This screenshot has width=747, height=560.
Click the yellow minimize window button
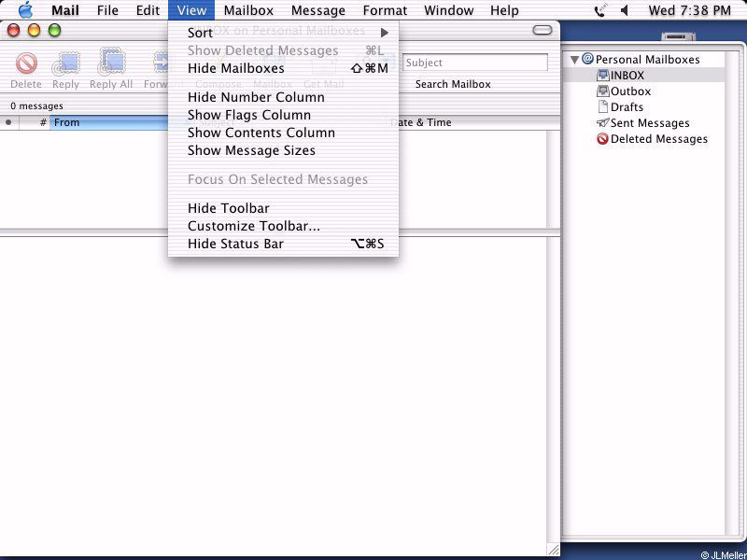point(34,31)
